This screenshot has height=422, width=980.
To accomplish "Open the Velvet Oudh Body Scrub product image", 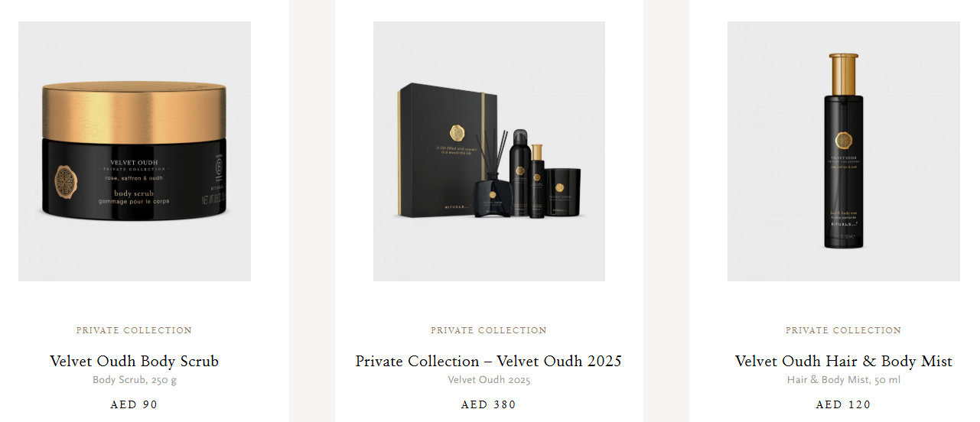I will pos(135,151).
